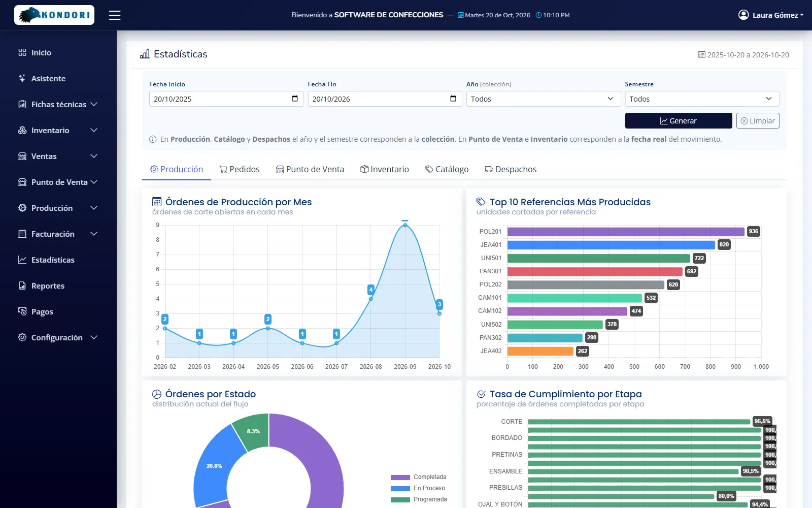This screenshot has height=508, width=812.
Task: Click the 2026-09 peak data point
Action: [405, 225]
